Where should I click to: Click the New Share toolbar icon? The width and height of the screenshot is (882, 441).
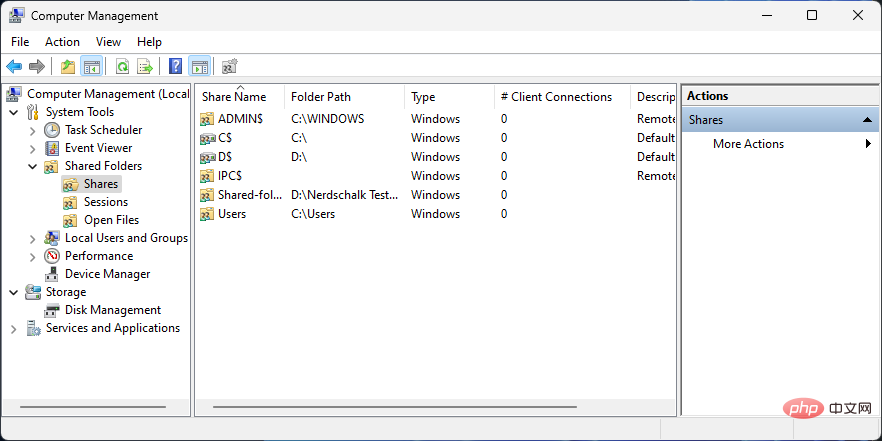click(230, 67)
